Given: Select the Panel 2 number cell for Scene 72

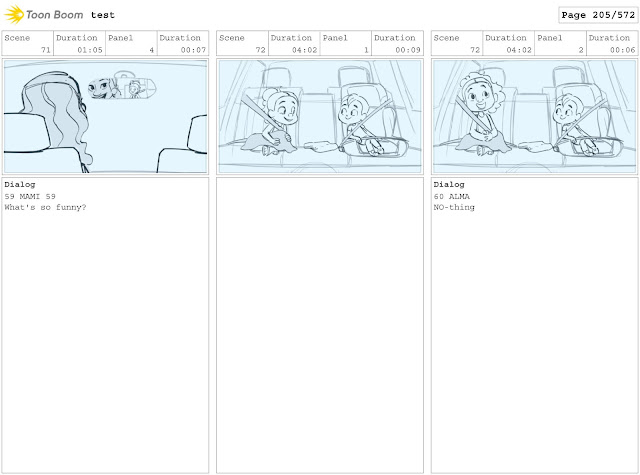Looking at the screenshot, I should pos(560,43).
